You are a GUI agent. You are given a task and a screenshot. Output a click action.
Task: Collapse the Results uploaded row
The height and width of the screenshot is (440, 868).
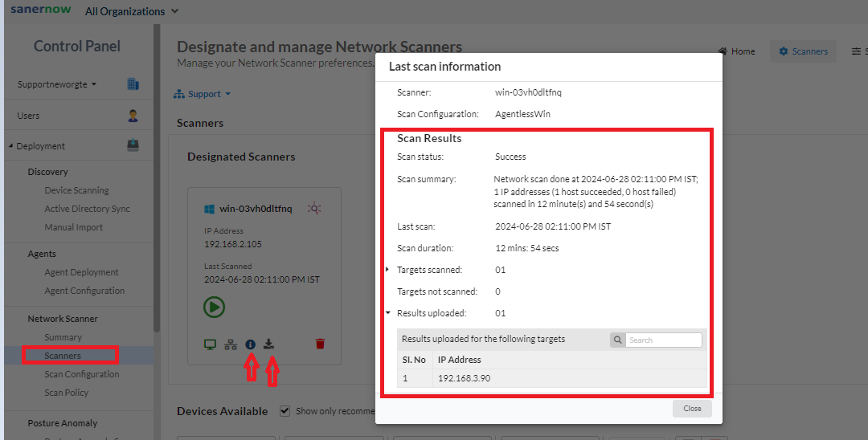[388, 313]
